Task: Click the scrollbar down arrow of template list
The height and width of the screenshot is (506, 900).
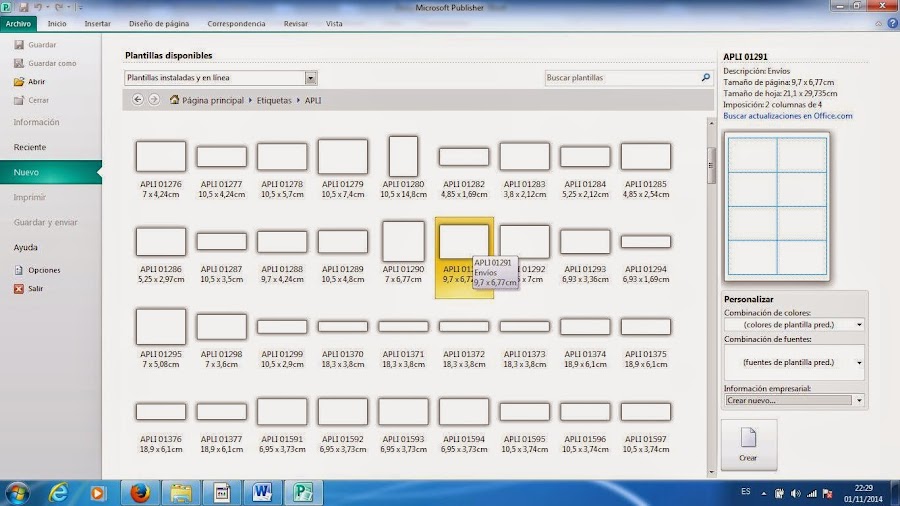Action: pyautogui.click(x=711, y=472)
